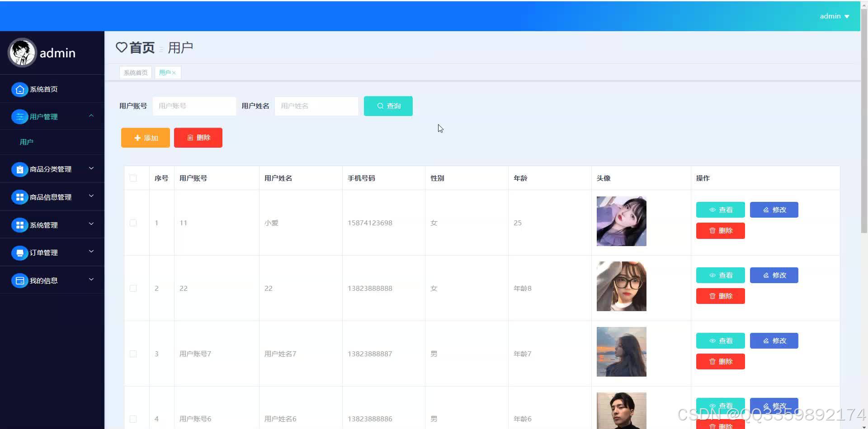Click the 用户姓名7 name cell
Screen dimensions: 868x429
tap(280, 354)
